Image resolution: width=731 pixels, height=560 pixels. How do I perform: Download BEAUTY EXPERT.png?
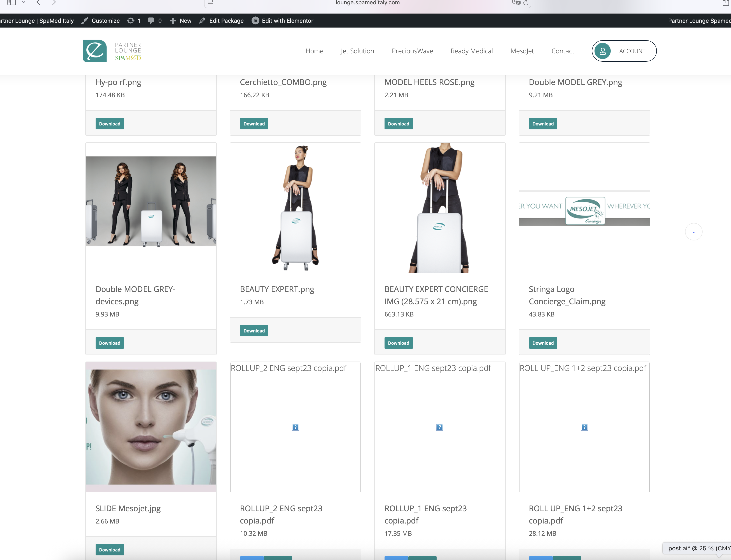pyautogui.click(x=254, y=331)
